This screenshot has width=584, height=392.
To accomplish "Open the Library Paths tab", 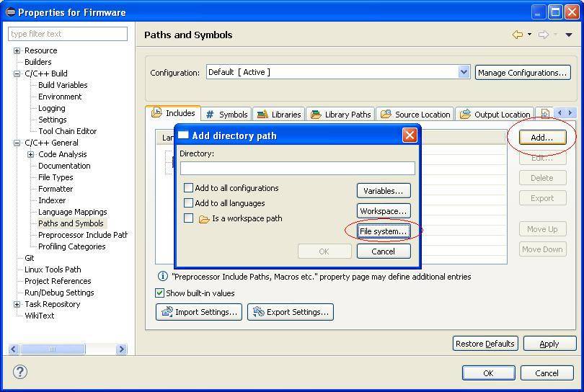I will tap(340, 115).
